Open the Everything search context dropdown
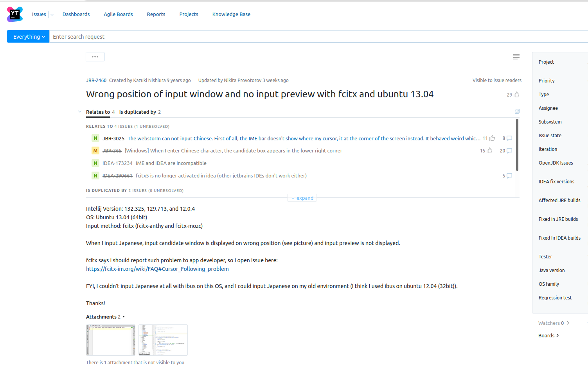 28,36
